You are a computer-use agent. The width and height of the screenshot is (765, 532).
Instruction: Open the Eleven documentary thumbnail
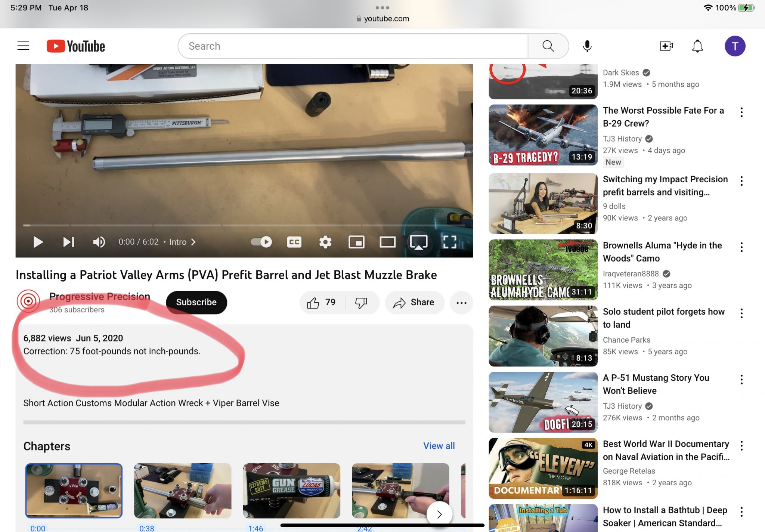(543, 468)
